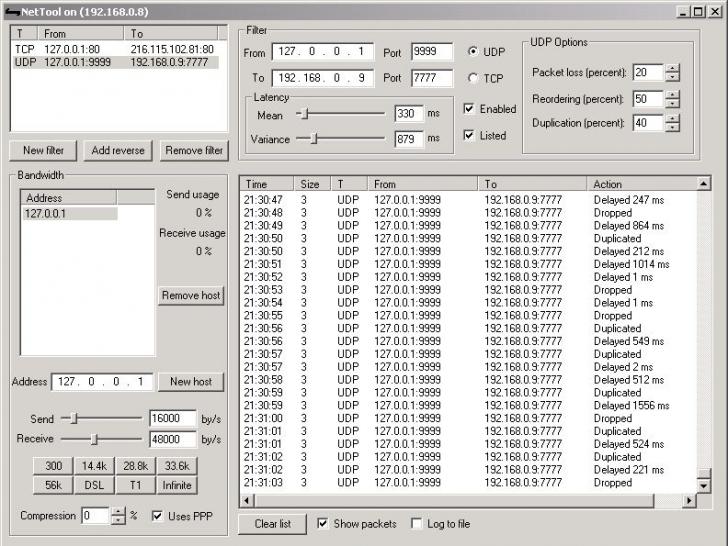
Task: Click the Packet loss increase arrow
Action: coord(672,68)
